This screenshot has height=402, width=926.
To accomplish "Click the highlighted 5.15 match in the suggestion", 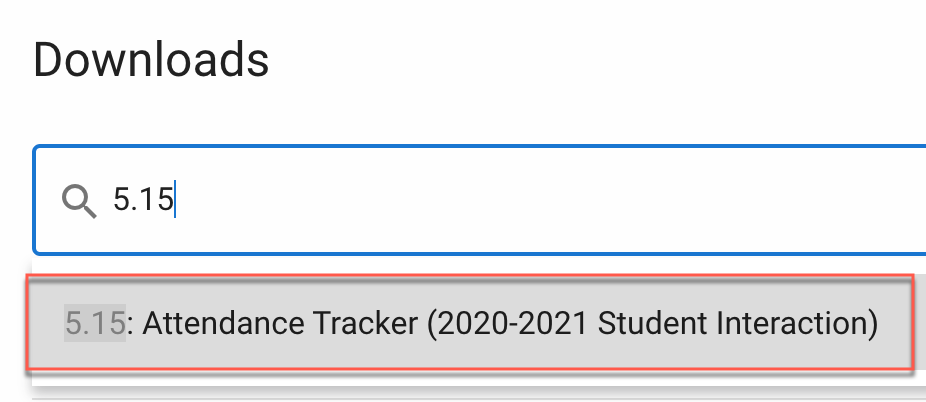I will coord(95,323).
